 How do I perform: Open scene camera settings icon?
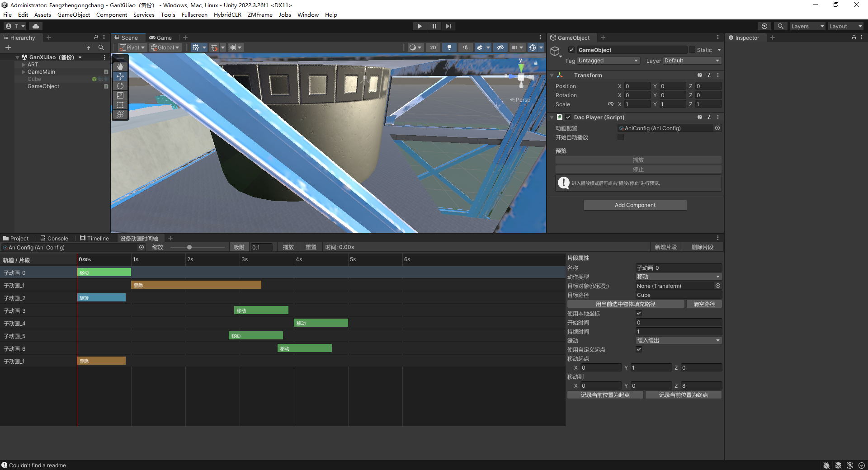(514, 47)
